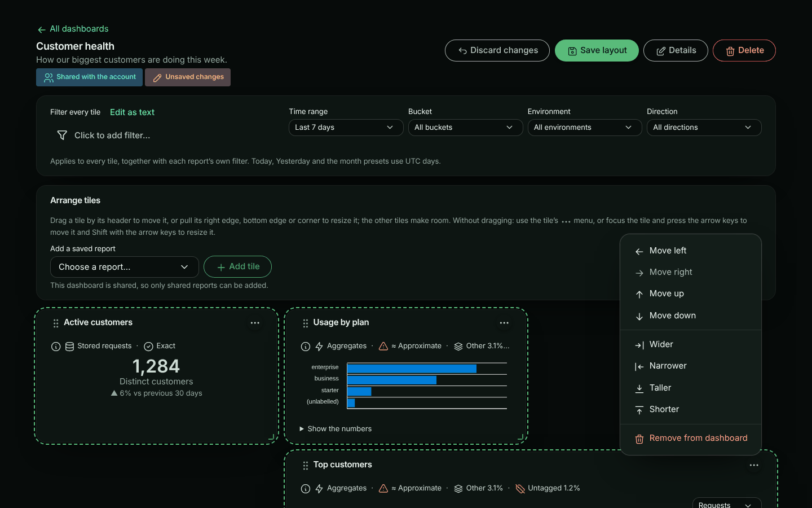This screenshot has width=812, height=508.
Task: Open the Requests dropdown in Top customers
Action: point(727,503)
